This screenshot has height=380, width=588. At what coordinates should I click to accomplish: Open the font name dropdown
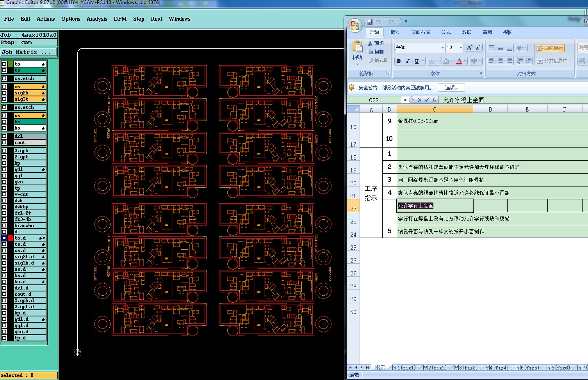(442, 48)
